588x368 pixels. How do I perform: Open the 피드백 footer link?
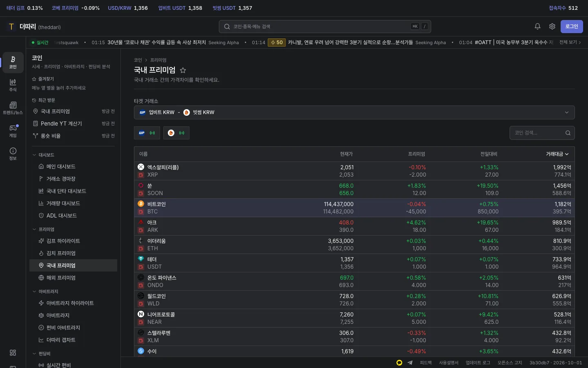(x=425, y=363)
